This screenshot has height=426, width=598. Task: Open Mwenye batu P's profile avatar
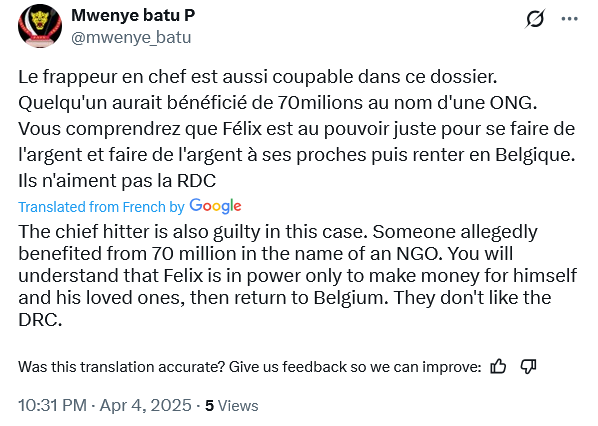click(x=40, y=26)
